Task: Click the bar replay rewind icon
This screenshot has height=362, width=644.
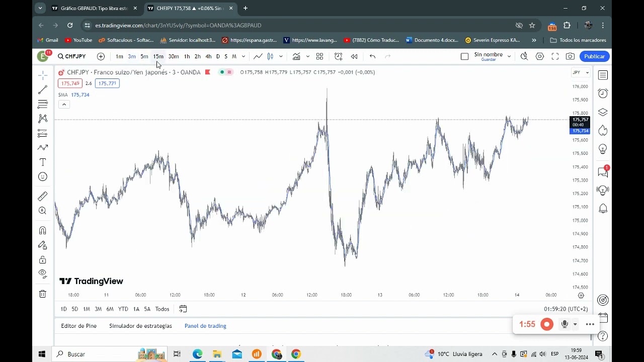Action: 354,56
